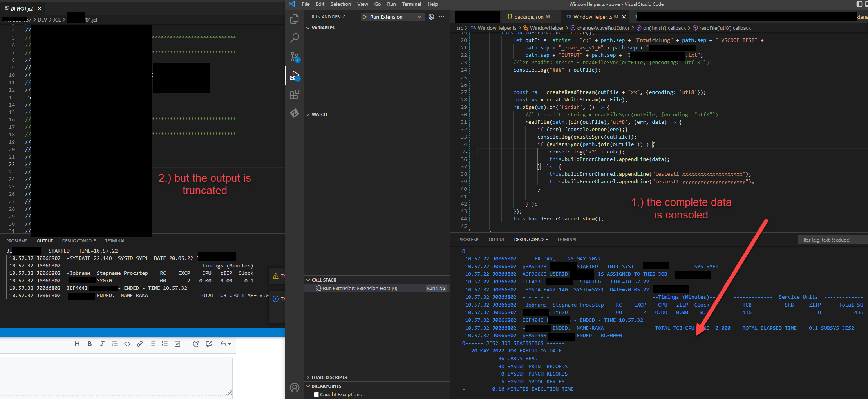
Task: Insert a hyperlink using the link icon
Action: [140, 344]
